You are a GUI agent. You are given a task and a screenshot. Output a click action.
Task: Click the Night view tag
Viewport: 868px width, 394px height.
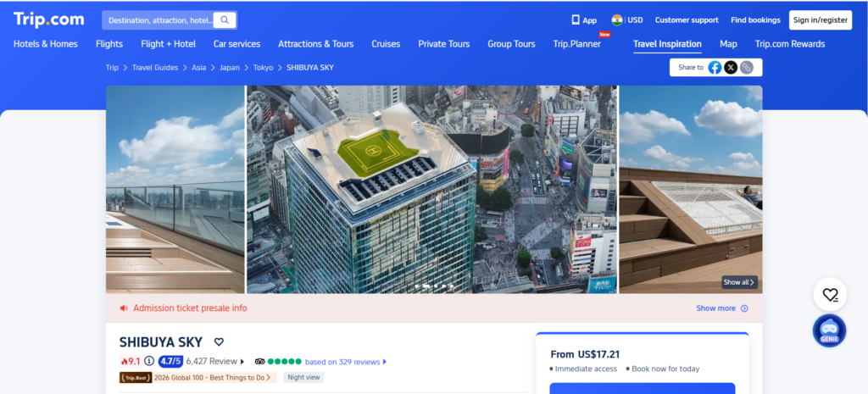click(304, 377)
